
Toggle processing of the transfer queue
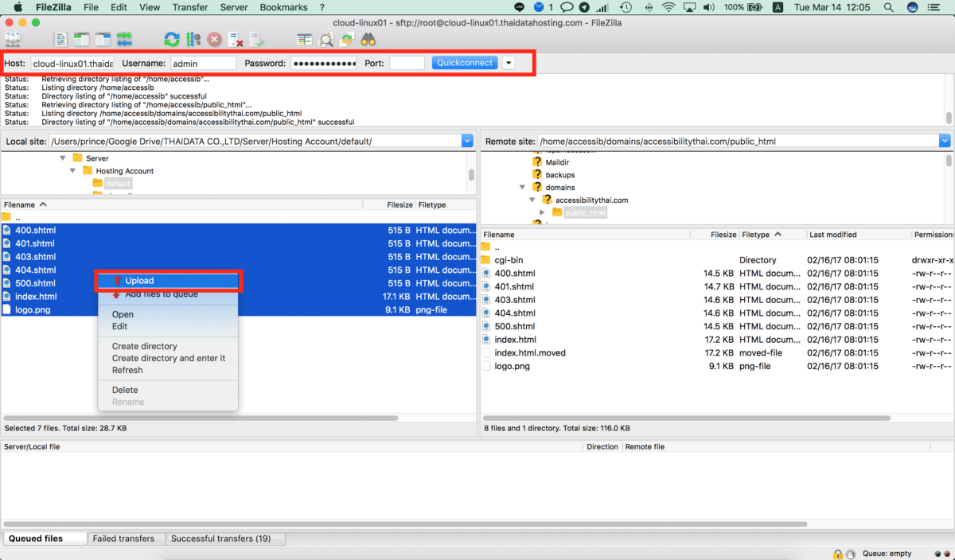[192, 38]
